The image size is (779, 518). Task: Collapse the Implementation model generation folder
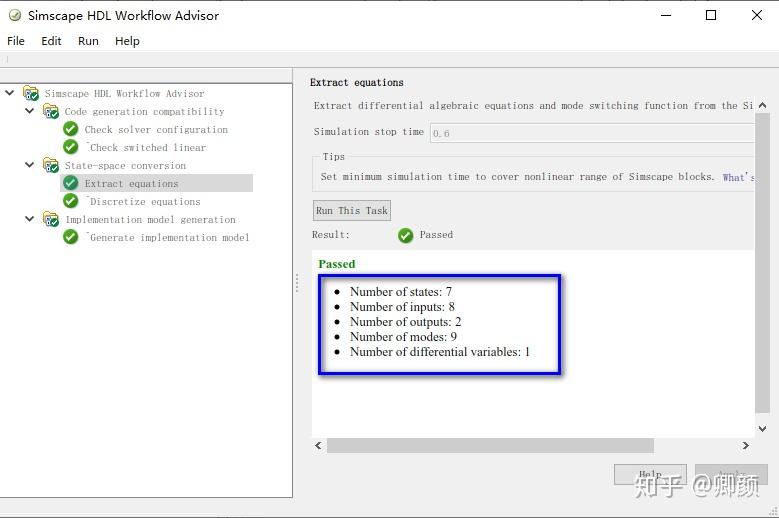(29, 219)
